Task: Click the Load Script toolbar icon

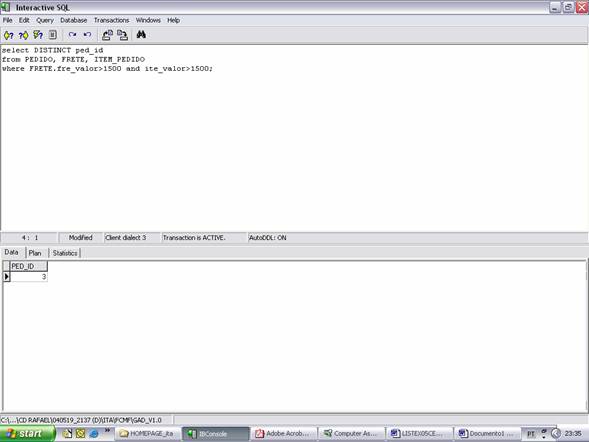Action: coord(107,35)
